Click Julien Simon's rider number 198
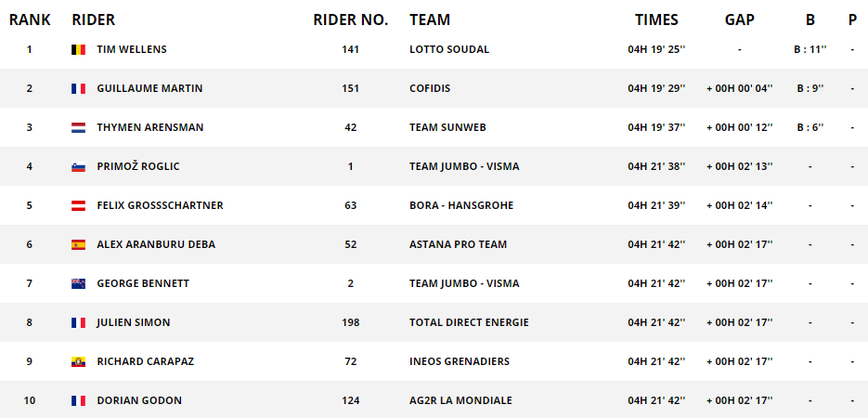Screen dimensions: 868x418 350,322
